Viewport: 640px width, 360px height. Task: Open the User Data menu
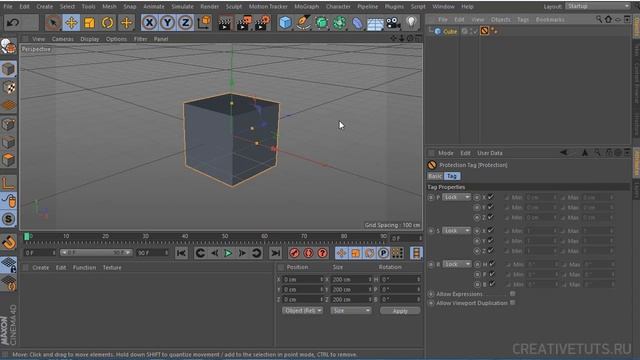tap(490, 153)
